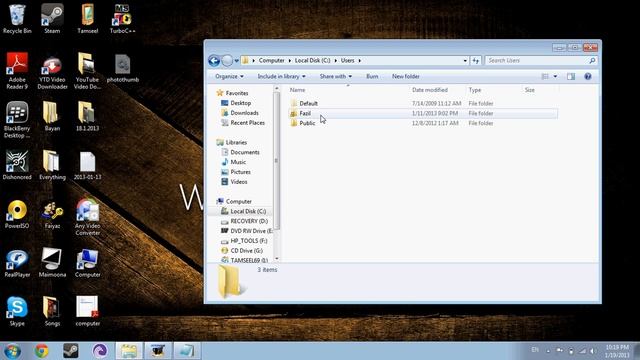Open the Include in library menu
640x360 pixels.
point(281,76)
